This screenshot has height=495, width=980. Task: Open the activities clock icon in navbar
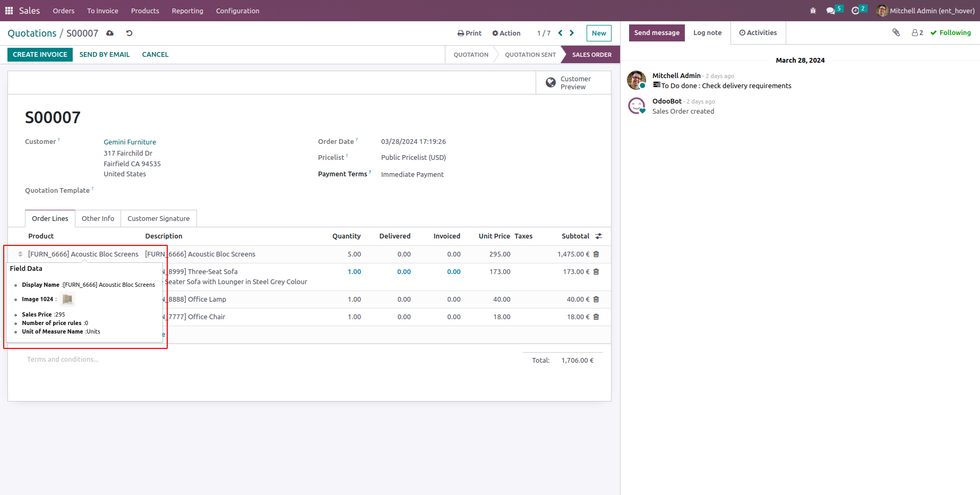click(855, 11)
